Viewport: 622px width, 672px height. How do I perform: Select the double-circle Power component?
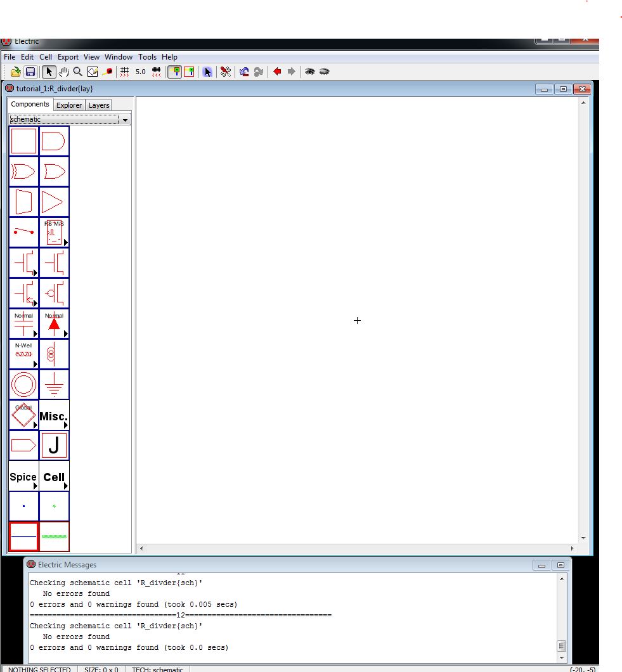pos(23,384)
